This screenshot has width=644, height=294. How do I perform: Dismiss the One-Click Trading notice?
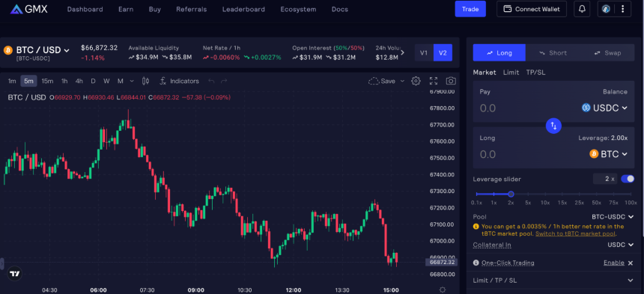pyautogui.click(x=631, y=263)
